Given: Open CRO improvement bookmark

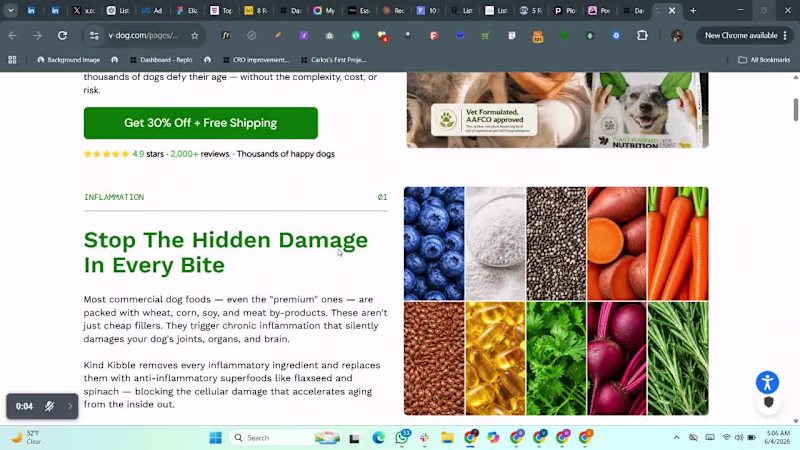Looking at the screenshot, I should [256, 60].
